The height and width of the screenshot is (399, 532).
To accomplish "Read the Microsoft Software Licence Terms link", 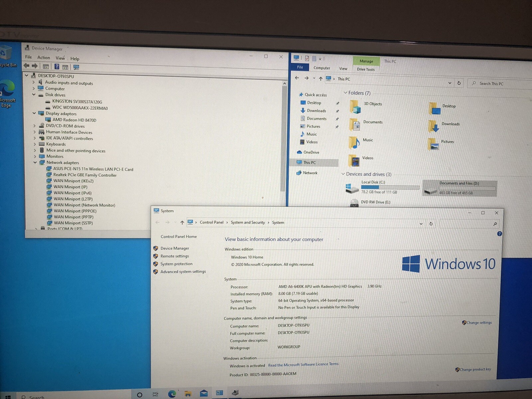I will coord(303,365).
